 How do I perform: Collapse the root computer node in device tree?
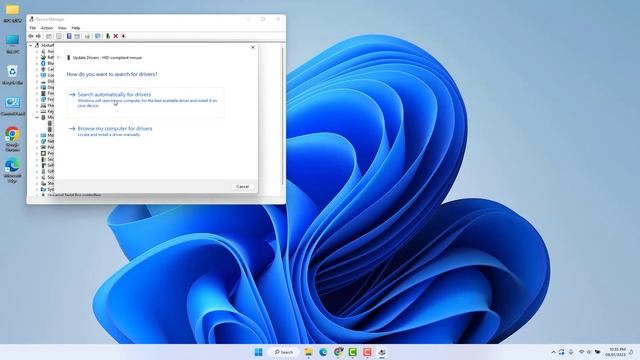31,45
